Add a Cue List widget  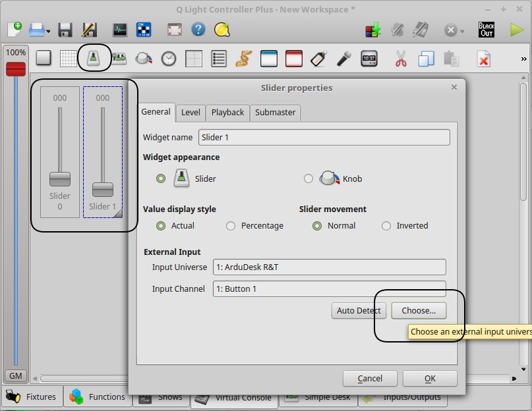(218, 58)
